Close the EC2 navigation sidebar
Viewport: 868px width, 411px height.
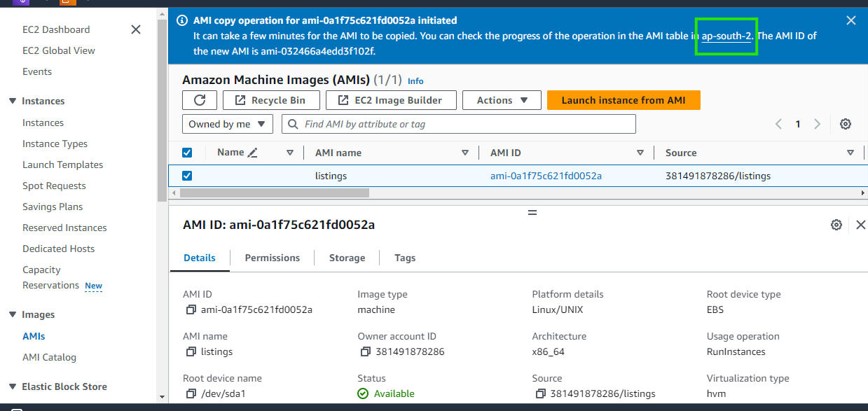(136, 29)
